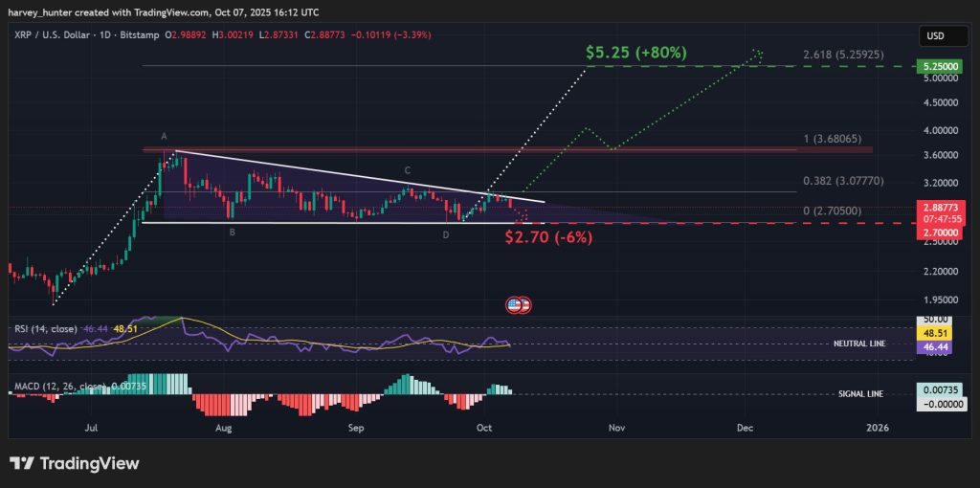980x488 pixels.
Task: Click the red 2.88773 current price label
Action: (x=935, y=206)
